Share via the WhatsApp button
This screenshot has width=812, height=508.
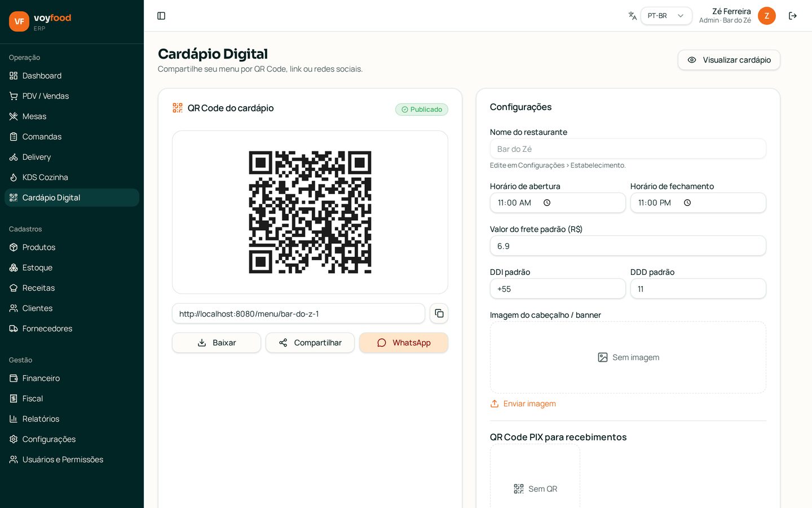pos(404,343)
